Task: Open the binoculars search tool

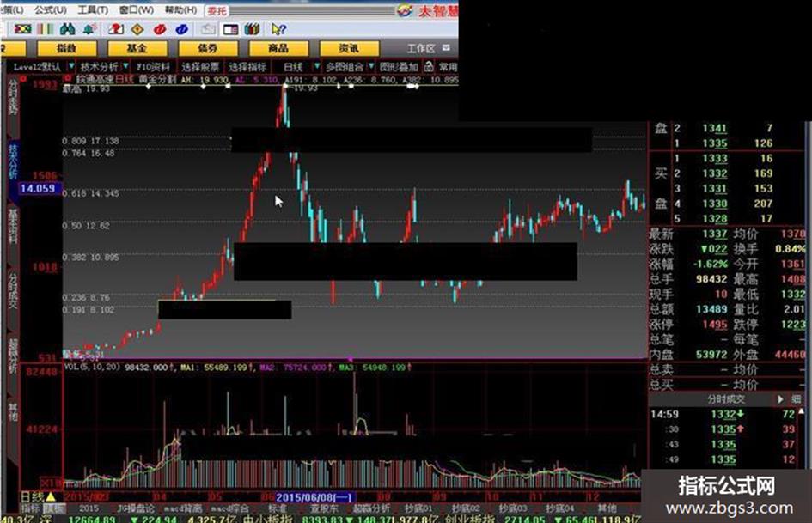Action: pyautogui.click(x=67, y=29)
